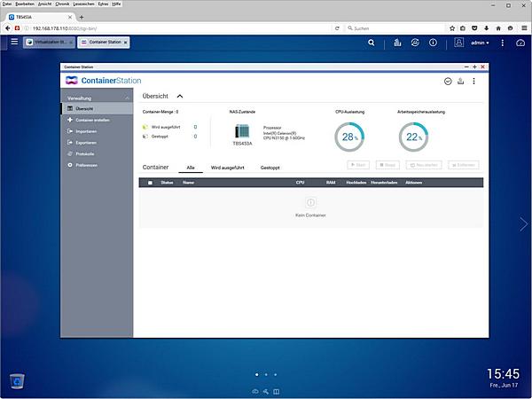
Task: Click the Container Station logo icon
Action: pos(72,81)
